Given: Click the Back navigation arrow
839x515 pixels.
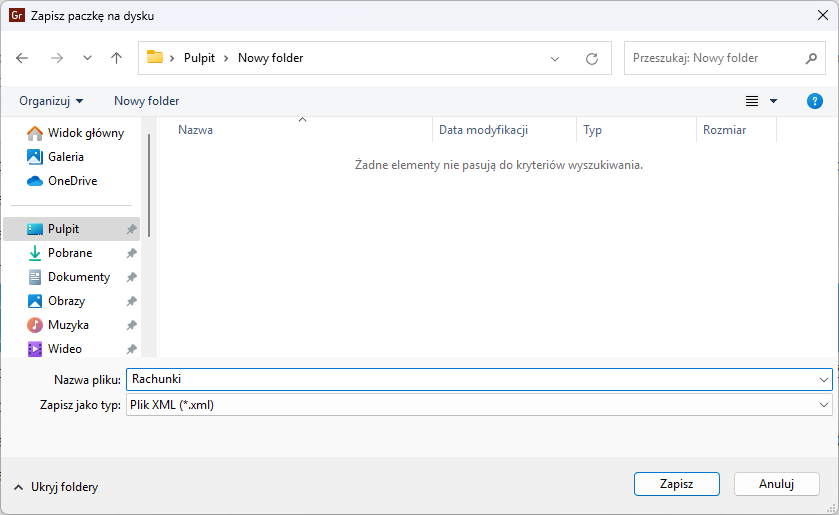Looking at the screenshot, I should click(x=22, y=58).
